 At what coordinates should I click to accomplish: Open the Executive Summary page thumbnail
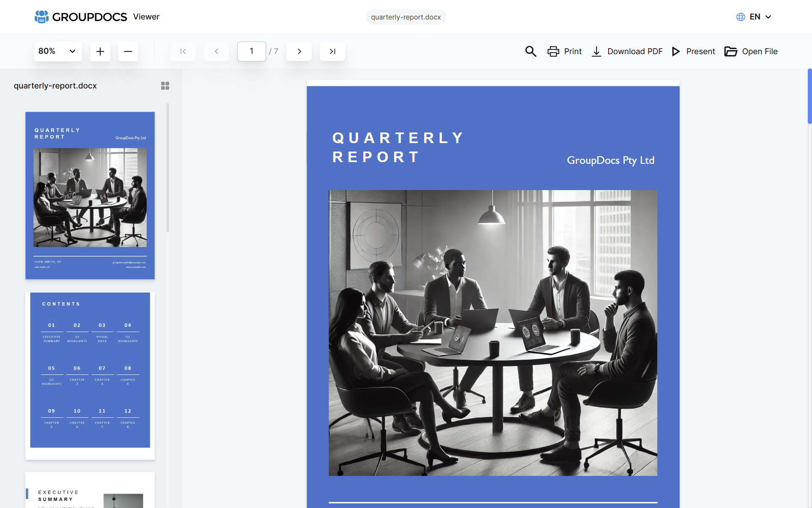coord(90,491)
